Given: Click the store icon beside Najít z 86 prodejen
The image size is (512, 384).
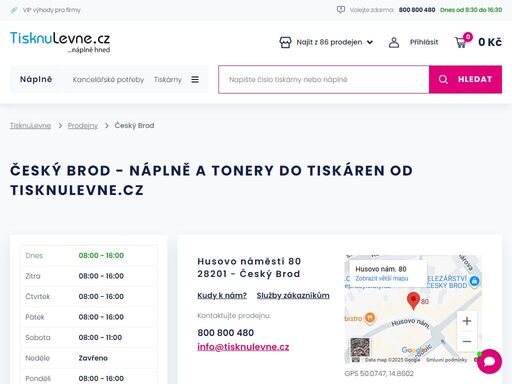Looking at the screenshot, I should (285, 42).
